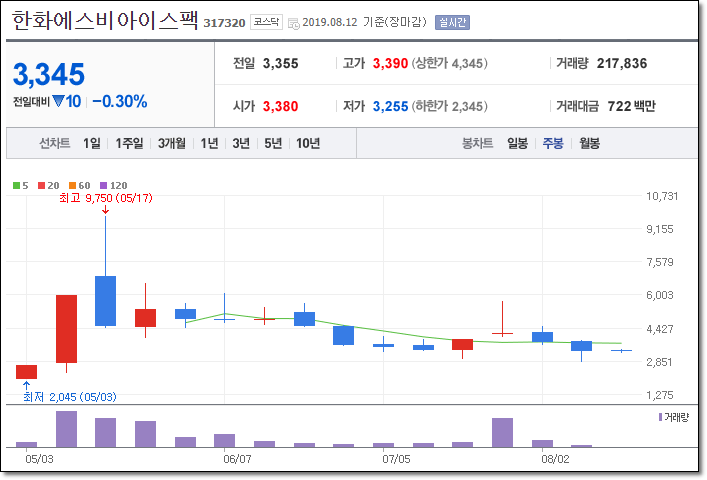Open the 10년 line chart
Screen dimensions: 707x480
point(308,143)
